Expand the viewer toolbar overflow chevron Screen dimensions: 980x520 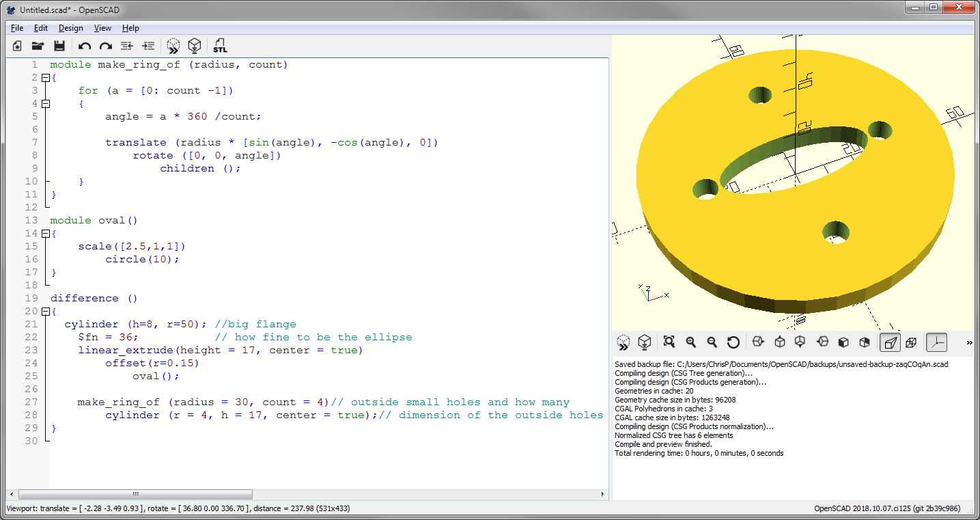969,342
